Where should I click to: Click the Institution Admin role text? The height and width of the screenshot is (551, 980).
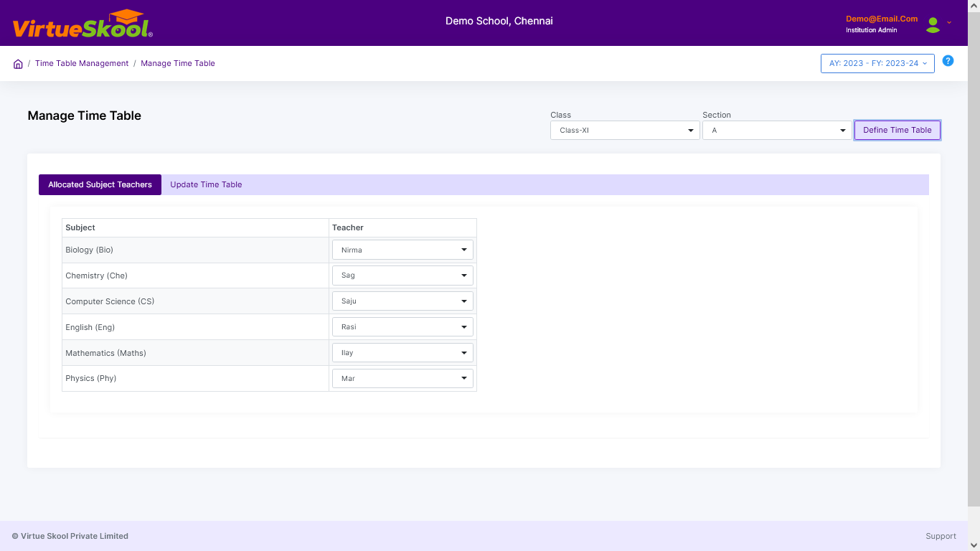point(871,30)
